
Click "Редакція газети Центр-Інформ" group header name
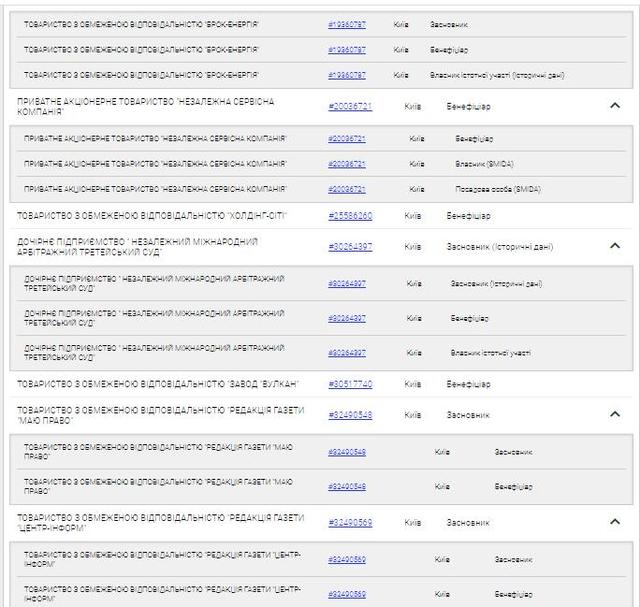coord(160,522)
